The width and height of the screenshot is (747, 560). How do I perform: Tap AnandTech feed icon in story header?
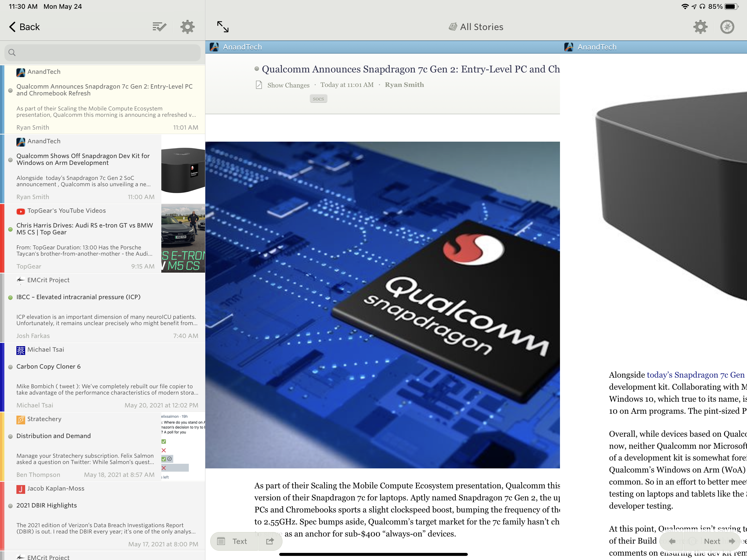tap(214, 47)
